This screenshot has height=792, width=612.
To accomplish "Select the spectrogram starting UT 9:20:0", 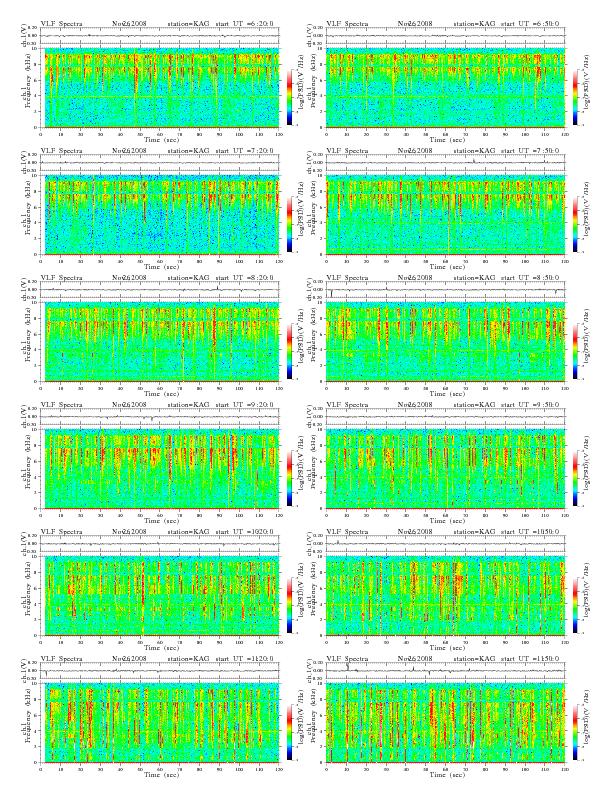I will tap(160, 469).
